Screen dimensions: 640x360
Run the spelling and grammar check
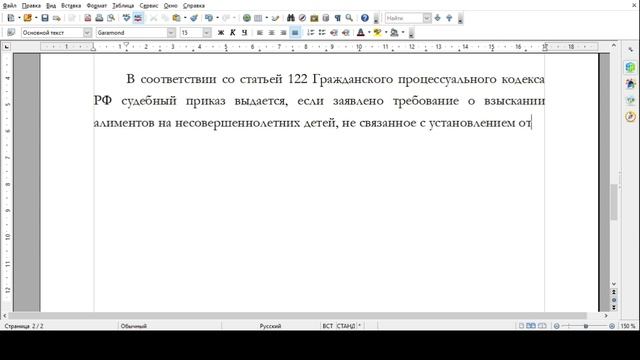[x=127, y=18]
